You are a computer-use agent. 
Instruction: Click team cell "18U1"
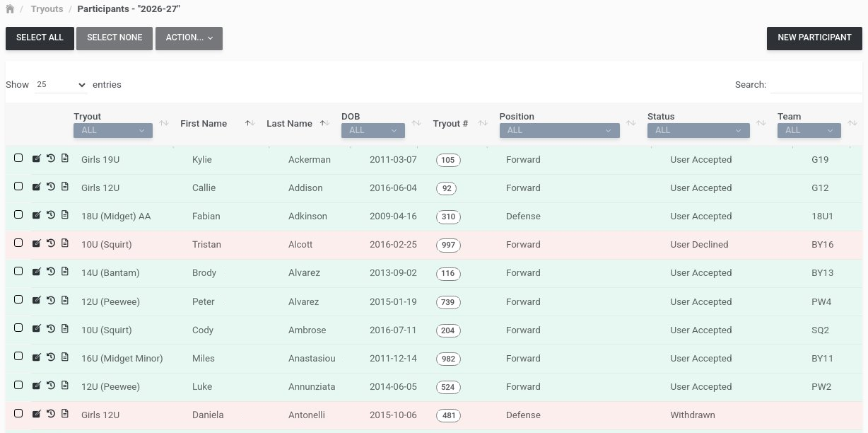tap(823, 216)
